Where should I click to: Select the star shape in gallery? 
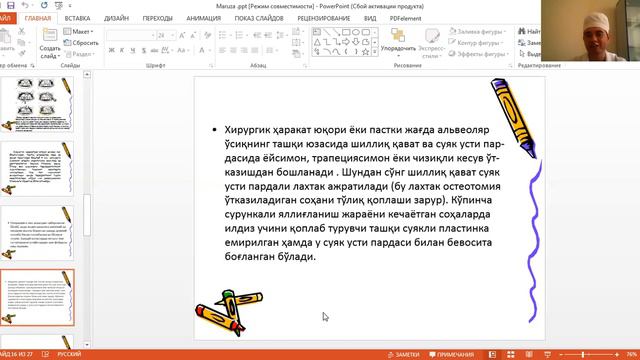coord(366,52)
